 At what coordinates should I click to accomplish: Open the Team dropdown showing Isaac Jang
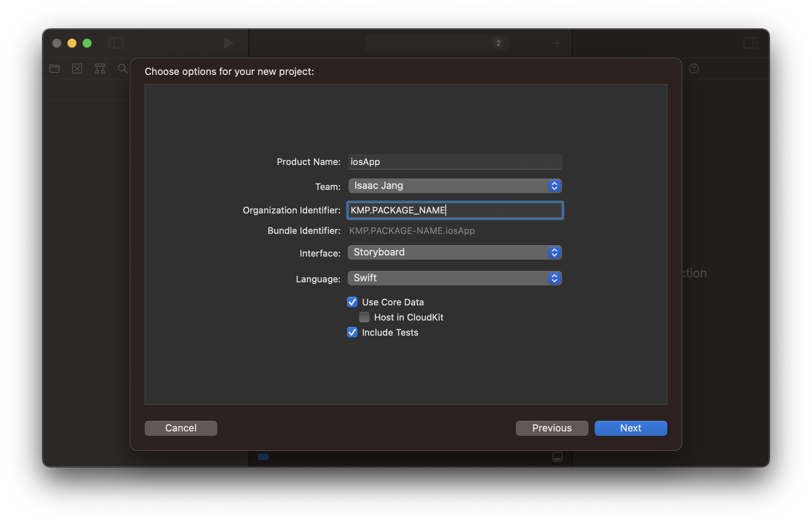pyautogui.click(x=454, y=186)
